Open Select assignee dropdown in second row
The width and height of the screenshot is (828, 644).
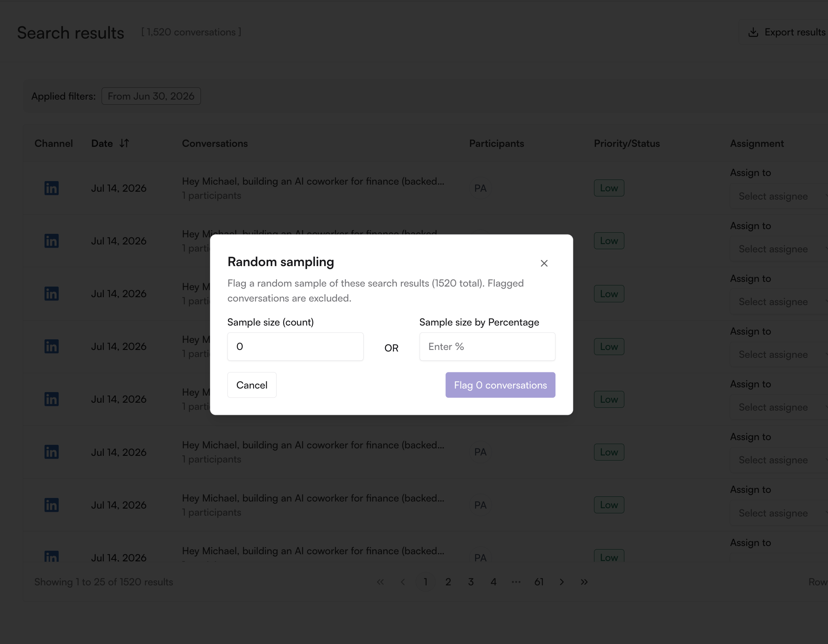pyautogui.click(x=779, y=249)
